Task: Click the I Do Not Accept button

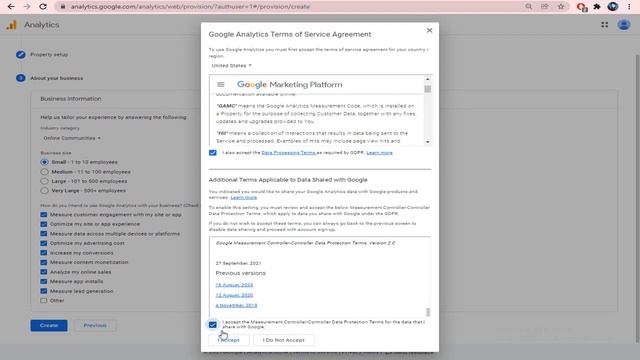Action: pos(284,340)
